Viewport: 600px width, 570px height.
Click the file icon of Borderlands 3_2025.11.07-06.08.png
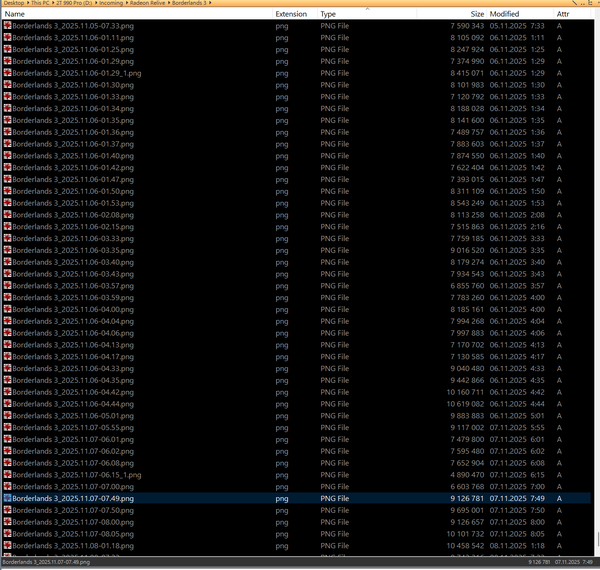(x=7, y=463)
